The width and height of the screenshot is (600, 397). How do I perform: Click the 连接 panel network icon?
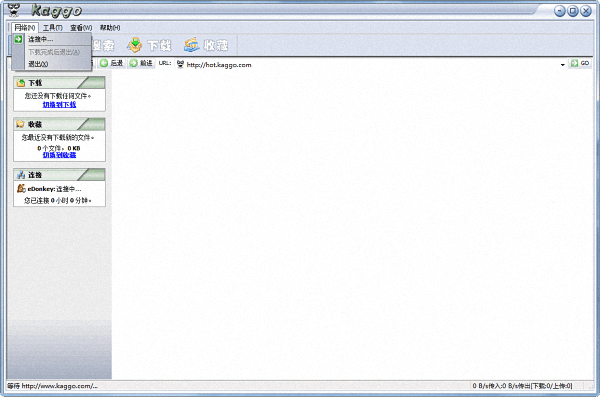click(21, 175)
